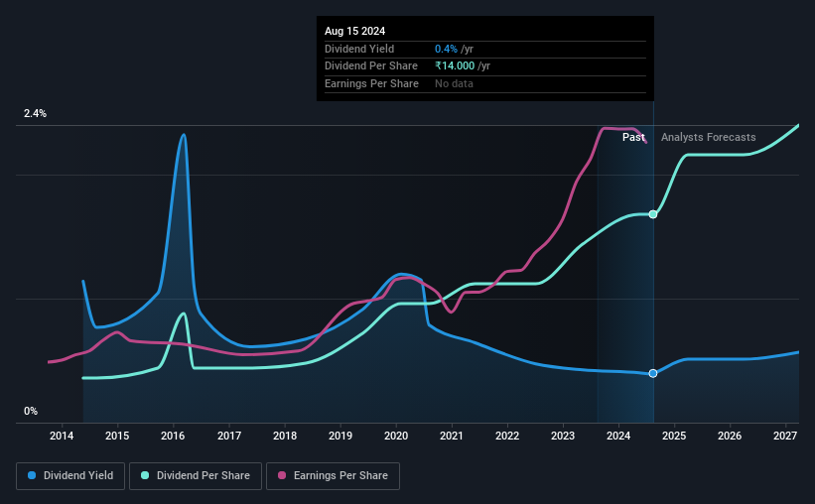
Task: Click the Dividend Yield row label in tooltip
Action: [359, 49]
